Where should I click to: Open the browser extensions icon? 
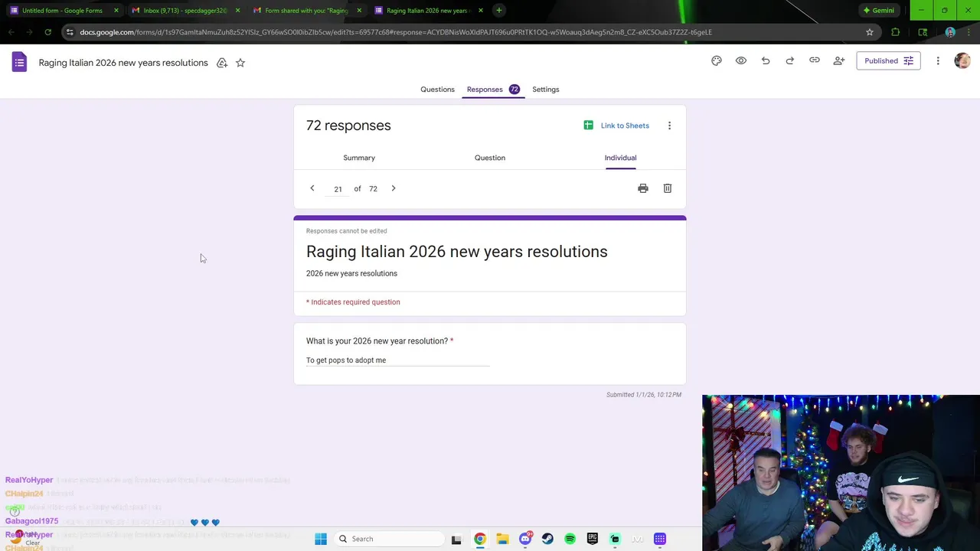tap(896, 32)
